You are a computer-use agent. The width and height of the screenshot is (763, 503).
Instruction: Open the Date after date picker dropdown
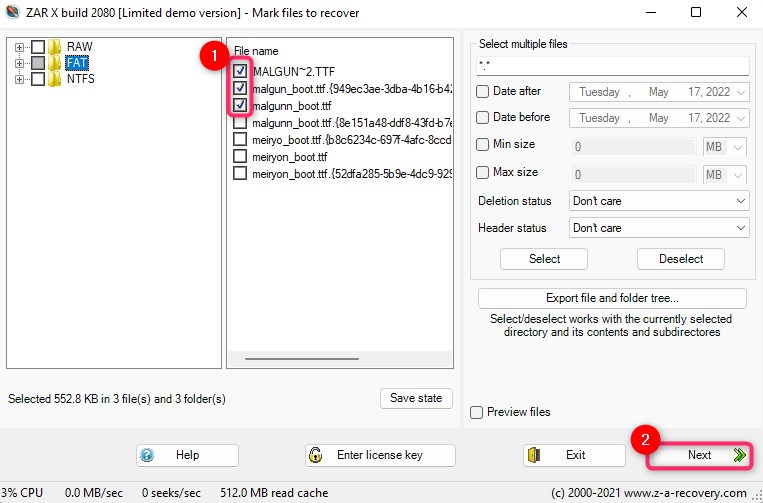coord(741,92)
